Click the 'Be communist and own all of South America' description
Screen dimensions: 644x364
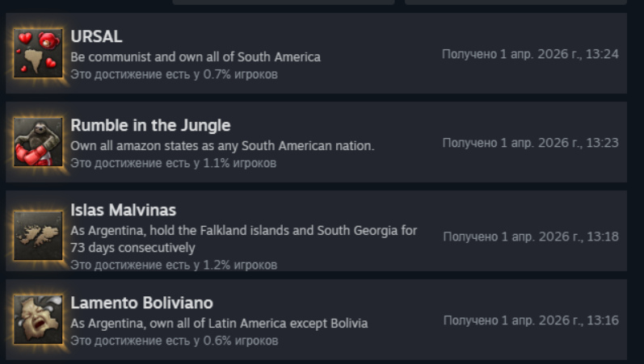[x=196, y=57]
